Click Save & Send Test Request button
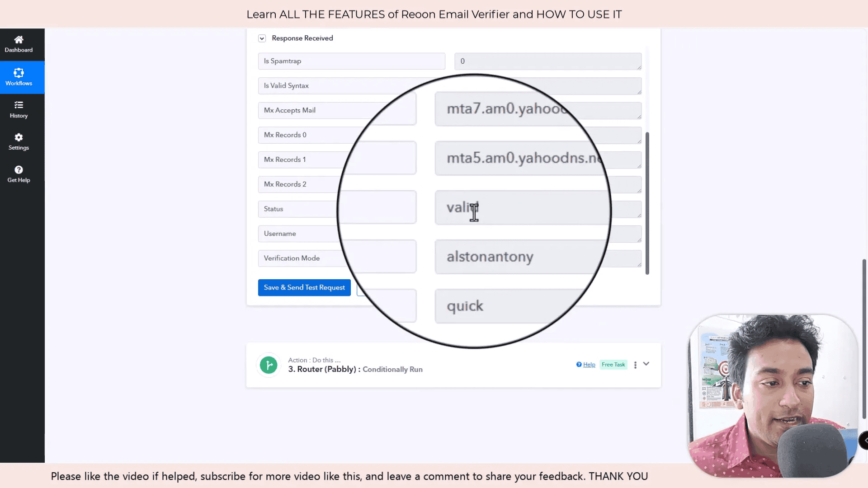The width and height of the screenshot is (868, 488). 304,287
